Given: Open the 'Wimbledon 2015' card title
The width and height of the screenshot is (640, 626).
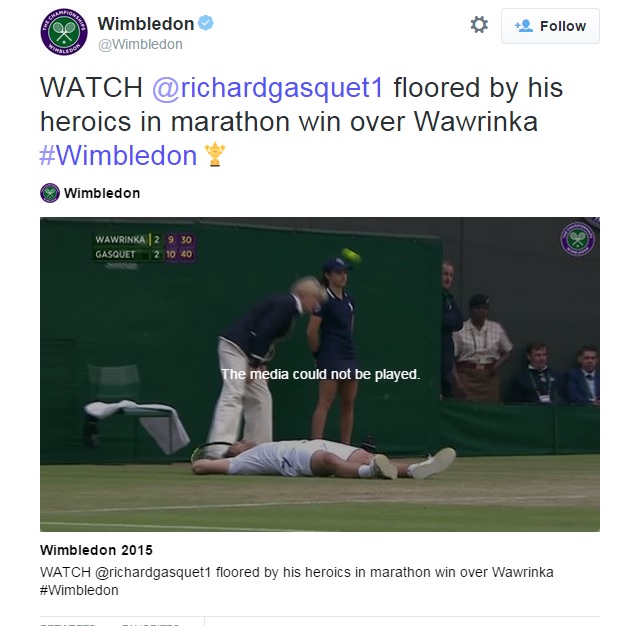Looking at the screenshot, I should coord(96,550).
